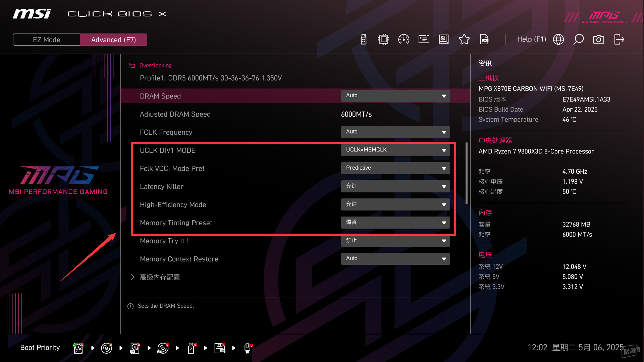Viewport: 644px width, 362px height.
Task: Change language with the globe icon
Action: point(558,40)
